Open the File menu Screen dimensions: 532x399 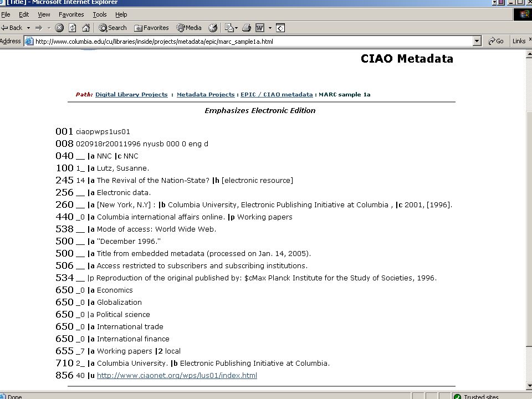tap(6, 14)
